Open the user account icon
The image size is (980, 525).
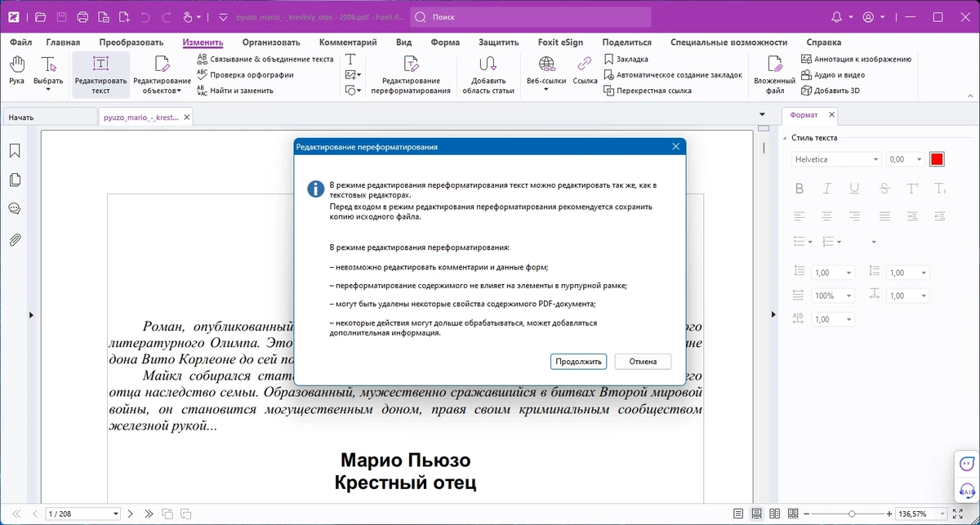868,17
